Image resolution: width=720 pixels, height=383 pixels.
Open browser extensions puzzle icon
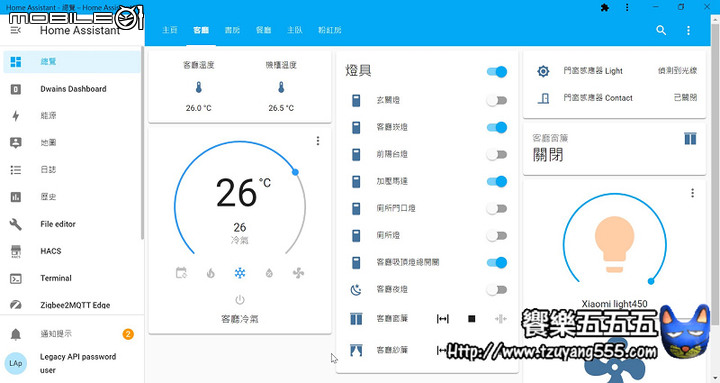[605, 7]
